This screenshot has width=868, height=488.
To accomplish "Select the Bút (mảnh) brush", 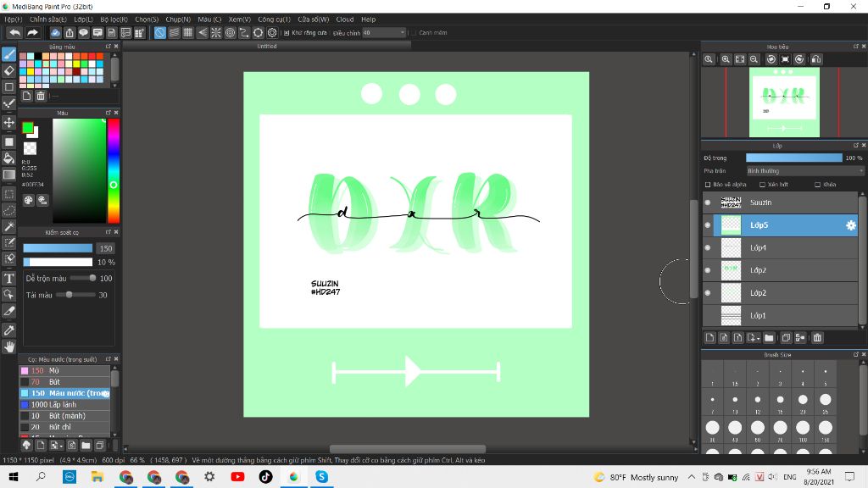I will 64,415.
